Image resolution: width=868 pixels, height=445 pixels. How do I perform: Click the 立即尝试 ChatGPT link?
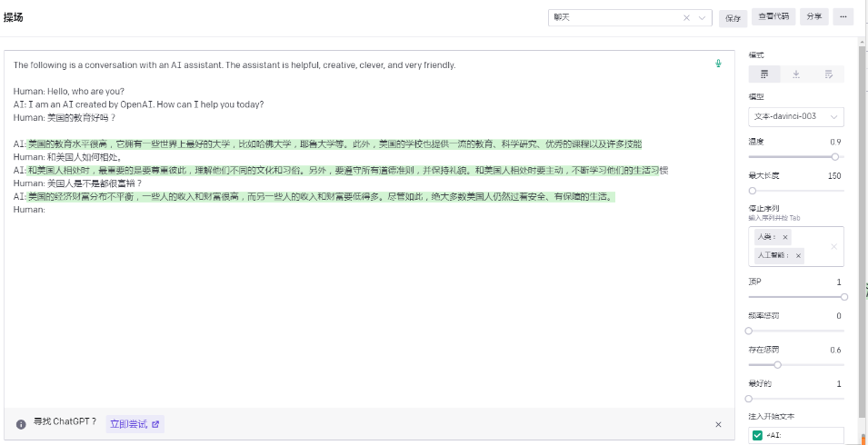pyautogui.click(x=135, y=424)
